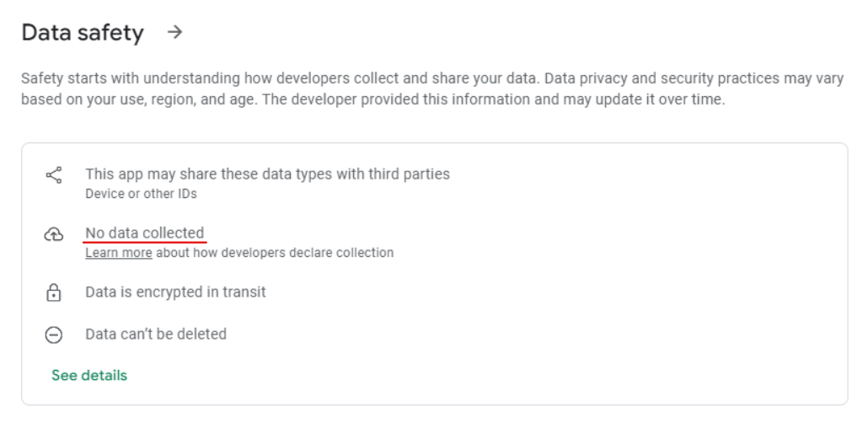Image resolution: width=868 pixels, height=423 pixels.
Task: Click the red underline beneath No data collected
Action: coord(145,242)
